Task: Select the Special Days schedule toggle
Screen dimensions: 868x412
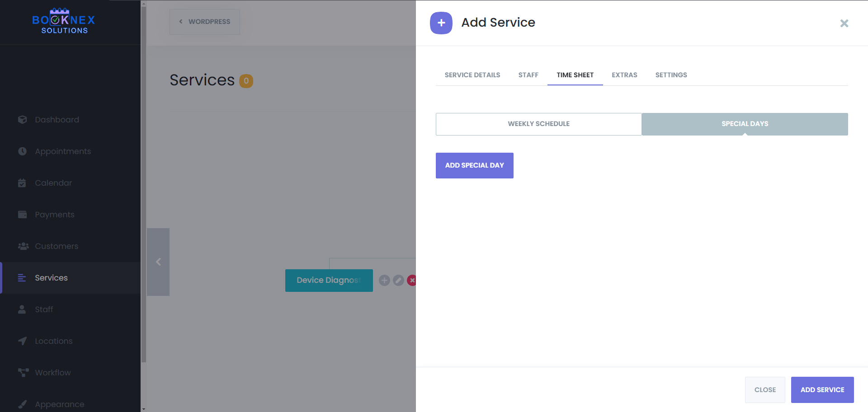Action: click(745, 124)
